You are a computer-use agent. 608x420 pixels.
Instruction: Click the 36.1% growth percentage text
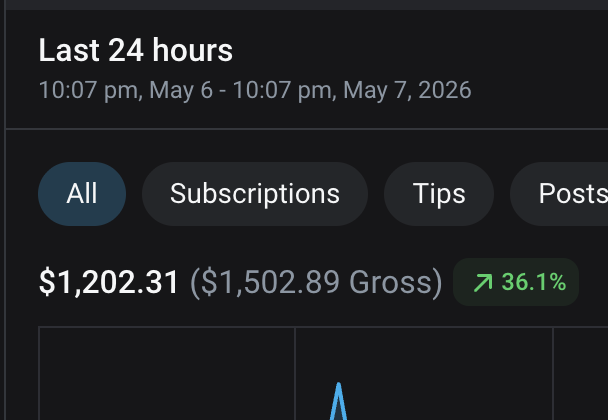tap(534, 282)
